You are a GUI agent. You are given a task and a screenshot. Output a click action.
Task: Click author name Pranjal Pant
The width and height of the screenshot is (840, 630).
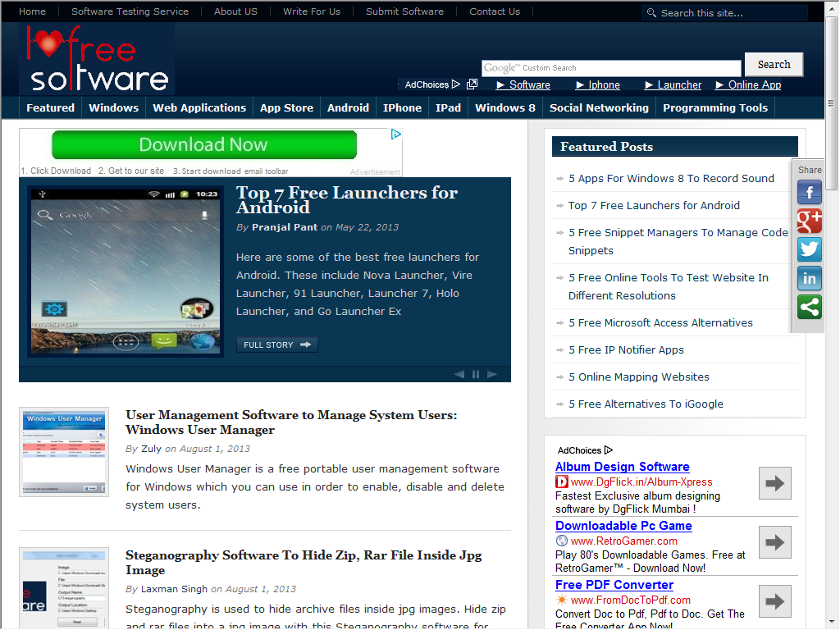tap(285, 227)
